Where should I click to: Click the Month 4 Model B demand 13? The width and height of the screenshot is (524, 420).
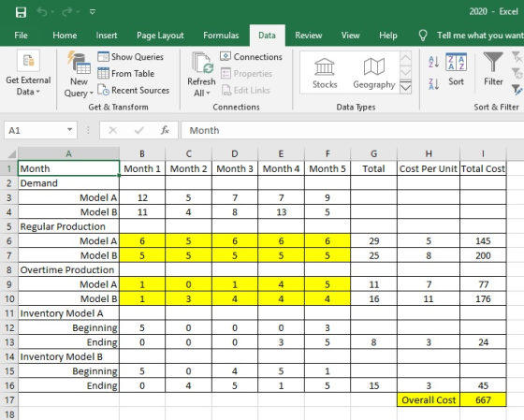tap(281, 212)
